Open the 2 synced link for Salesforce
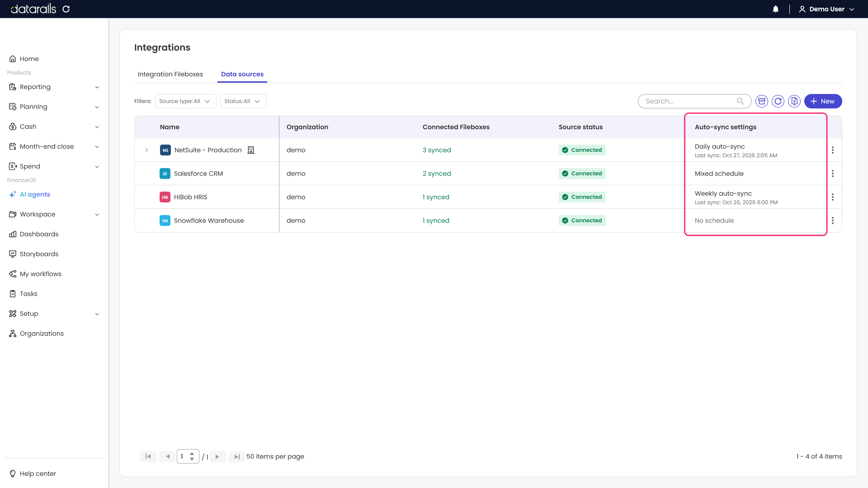Viewport: 868px width, 488px height. [x=437, y=174]
